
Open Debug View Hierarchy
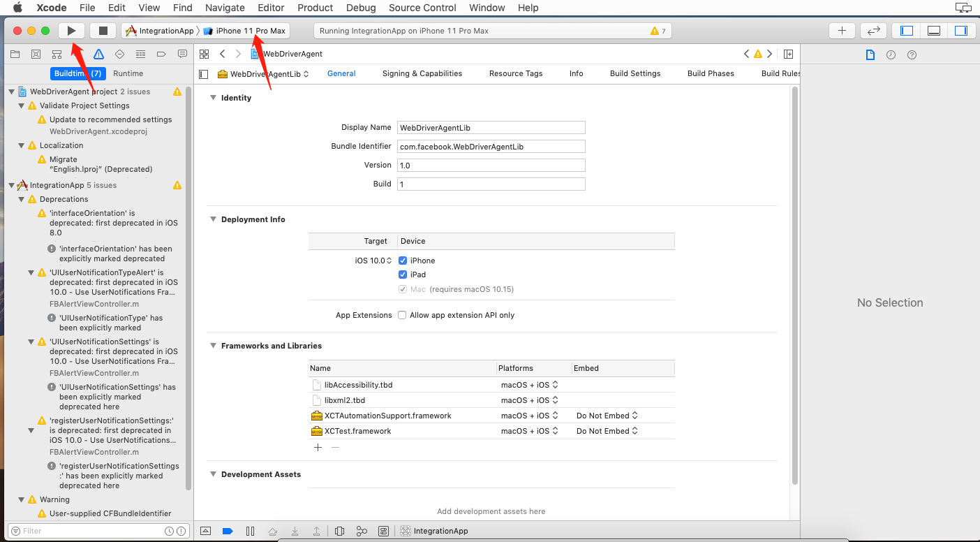point(339,531)
